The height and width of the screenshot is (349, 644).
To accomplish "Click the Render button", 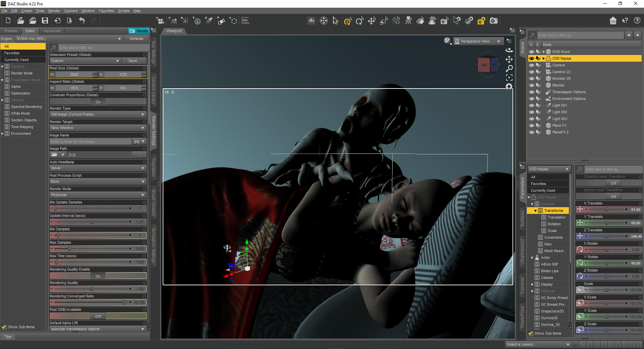I will tap(139, 31).
